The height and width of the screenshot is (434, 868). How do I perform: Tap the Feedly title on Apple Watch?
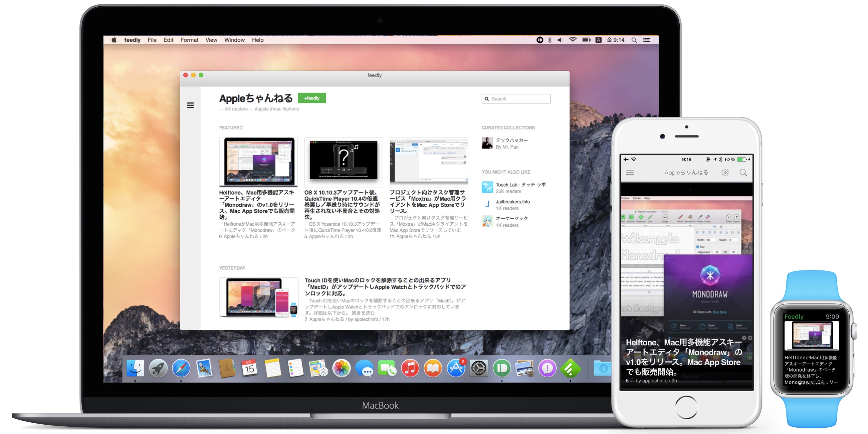(x=794, y=317)
